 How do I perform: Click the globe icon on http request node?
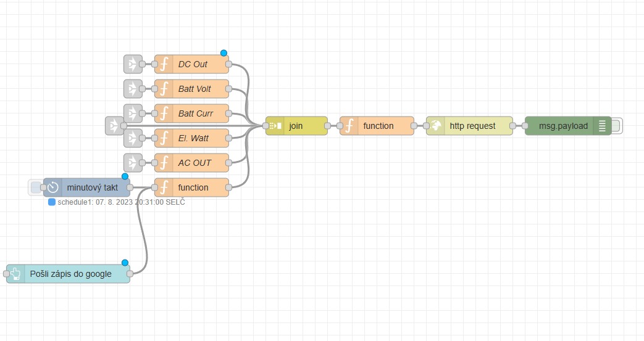point(436,126)
